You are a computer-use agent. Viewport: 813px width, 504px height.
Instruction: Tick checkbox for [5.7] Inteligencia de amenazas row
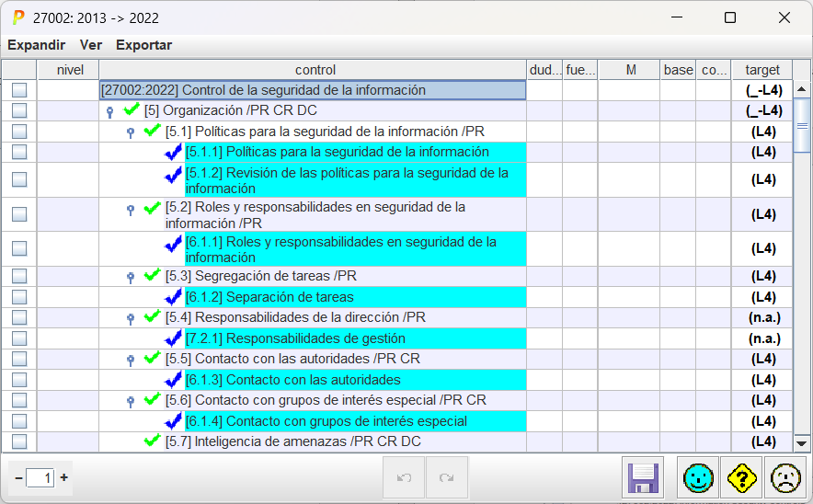[19, 441]
